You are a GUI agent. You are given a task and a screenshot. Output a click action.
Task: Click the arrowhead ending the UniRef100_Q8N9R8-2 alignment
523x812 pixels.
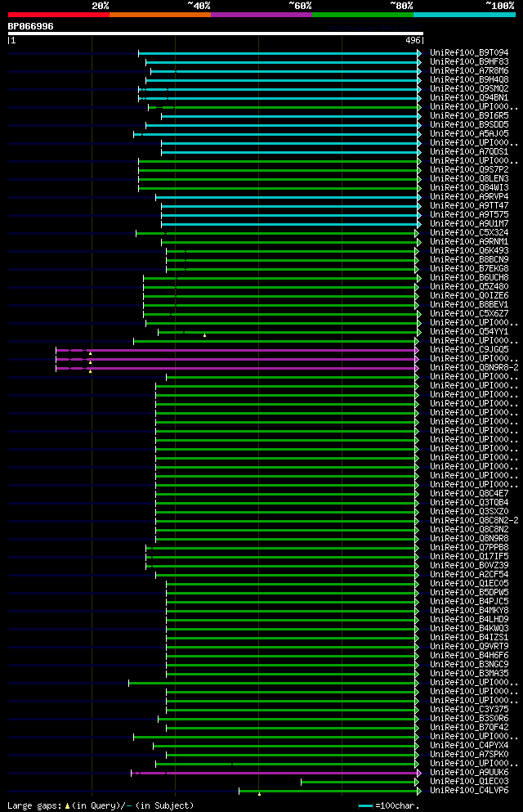(417, 368)
